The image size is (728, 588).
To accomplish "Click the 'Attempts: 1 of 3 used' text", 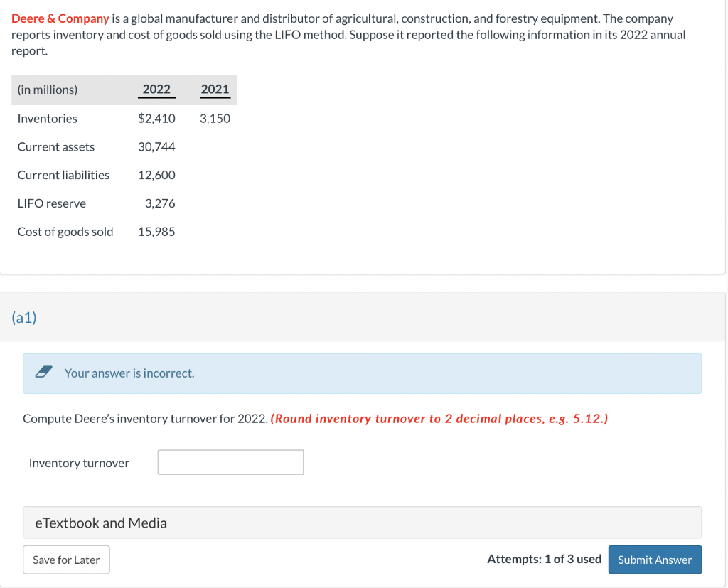I will (544, 559).
